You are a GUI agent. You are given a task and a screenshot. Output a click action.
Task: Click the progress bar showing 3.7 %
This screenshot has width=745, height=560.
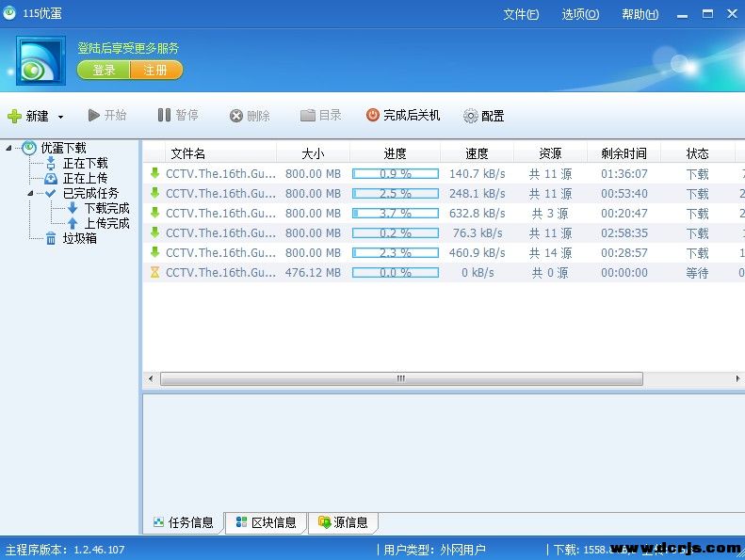point(396,214)
